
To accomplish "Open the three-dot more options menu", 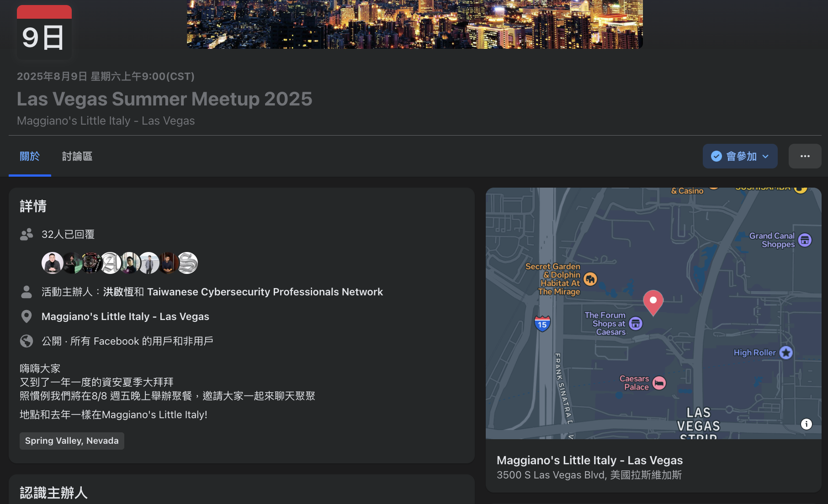I will 805,156.
